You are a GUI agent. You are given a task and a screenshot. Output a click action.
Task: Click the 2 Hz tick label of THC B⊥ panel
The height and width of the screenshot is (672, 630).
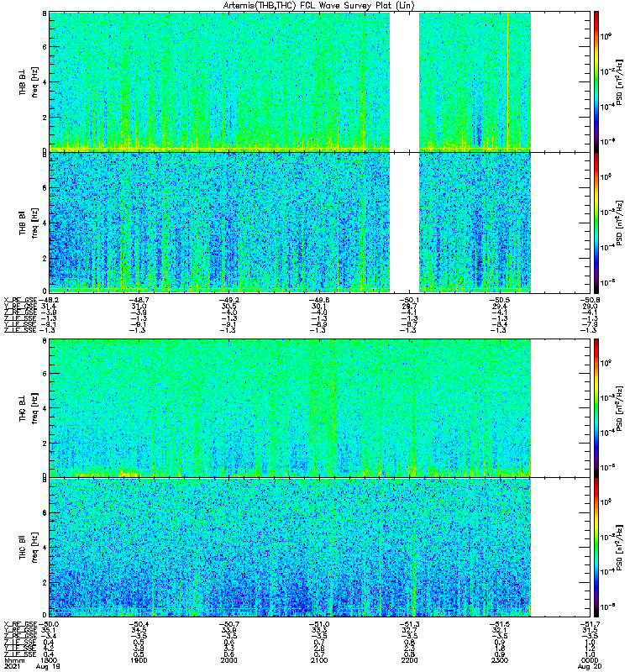coord(45,443)
